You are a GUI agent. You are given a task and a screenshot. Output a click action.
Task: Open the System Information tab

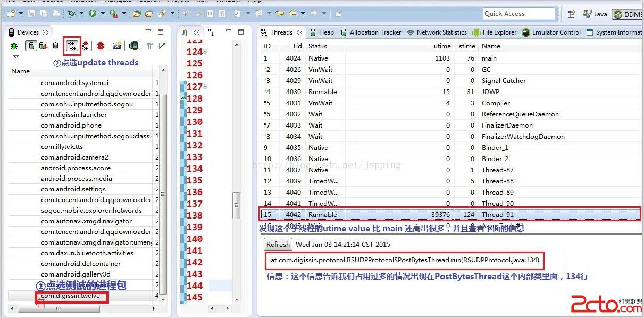pos(614,32)
